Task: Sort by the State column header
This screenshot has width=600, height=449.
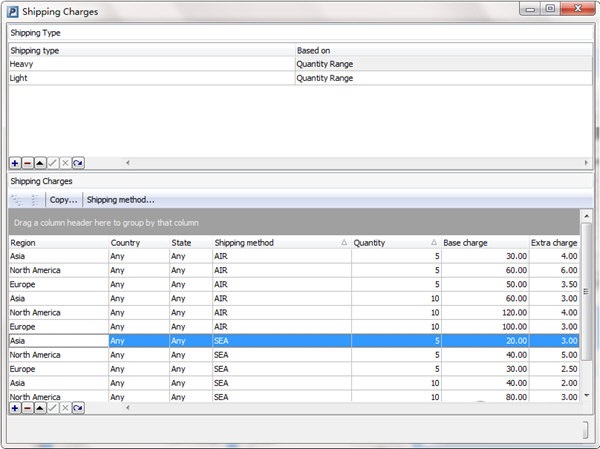Action: [x=191, y=243]
